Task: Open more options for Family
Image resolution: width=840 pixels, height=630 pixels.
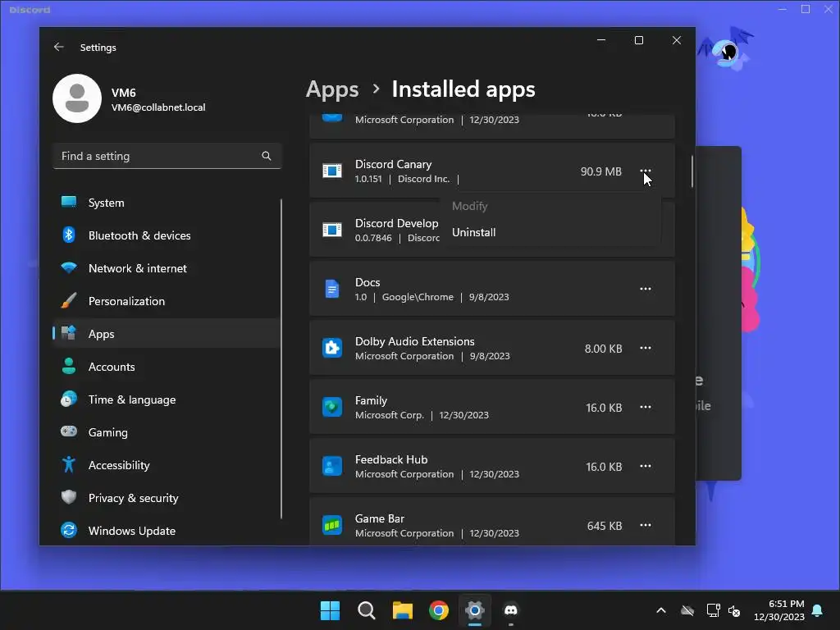Action: tap(646, 407)
